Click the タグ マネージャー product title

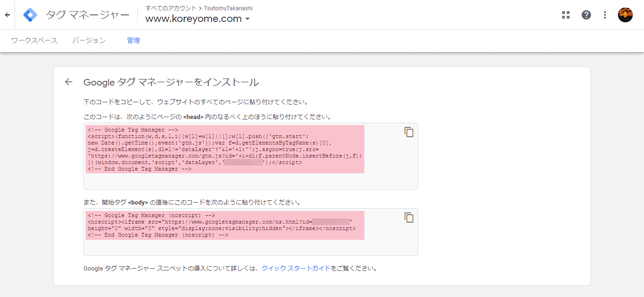coord(87,15)
